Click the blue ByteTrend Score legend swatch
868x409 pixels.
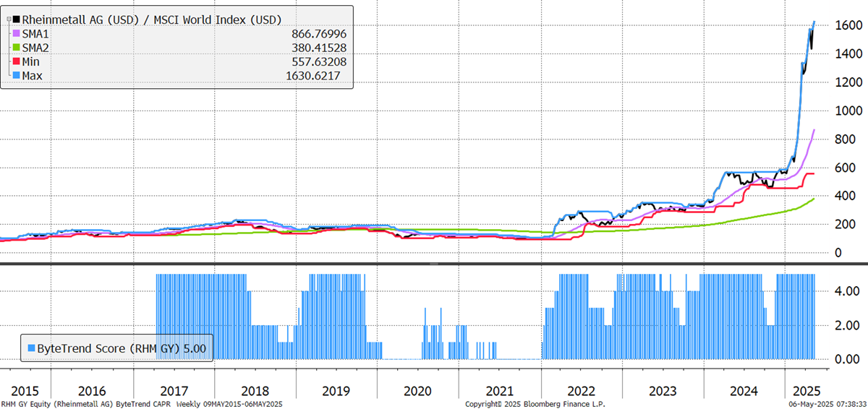[30, 348]
